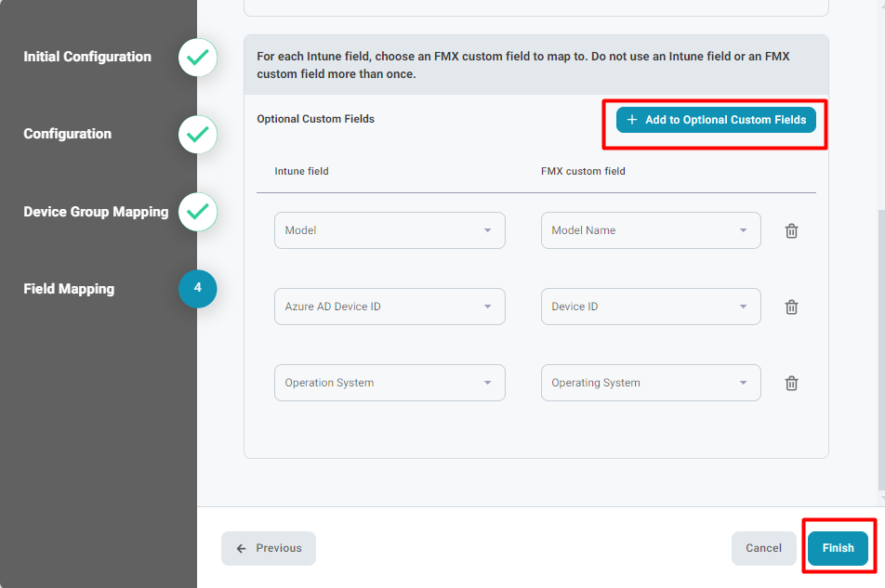The height and width of the screenshot is (588, 885).
Task: Open the Azure AD Device ID dropdown
Action: 390,307
